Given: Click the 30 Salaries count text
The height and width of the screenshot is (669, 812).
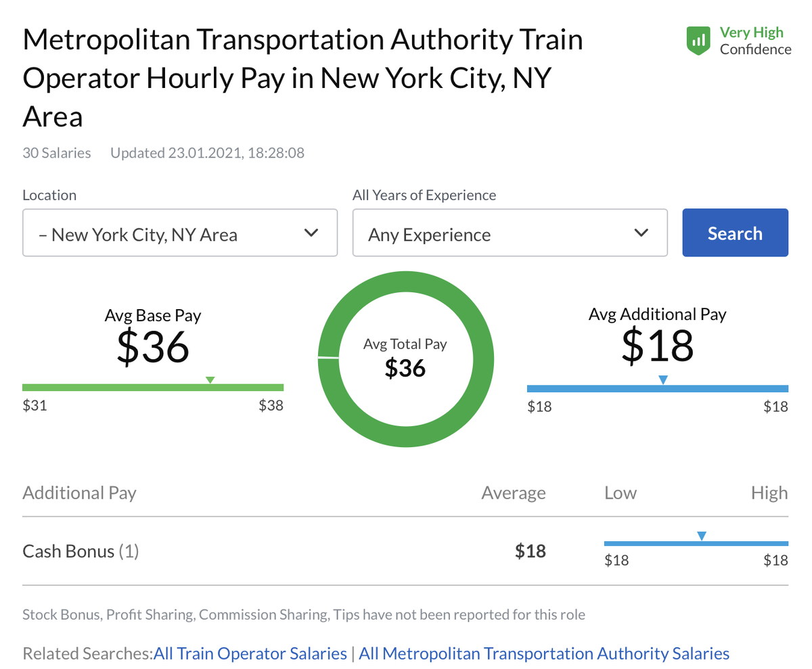Looking at the screenshot, I should [57, 153].
